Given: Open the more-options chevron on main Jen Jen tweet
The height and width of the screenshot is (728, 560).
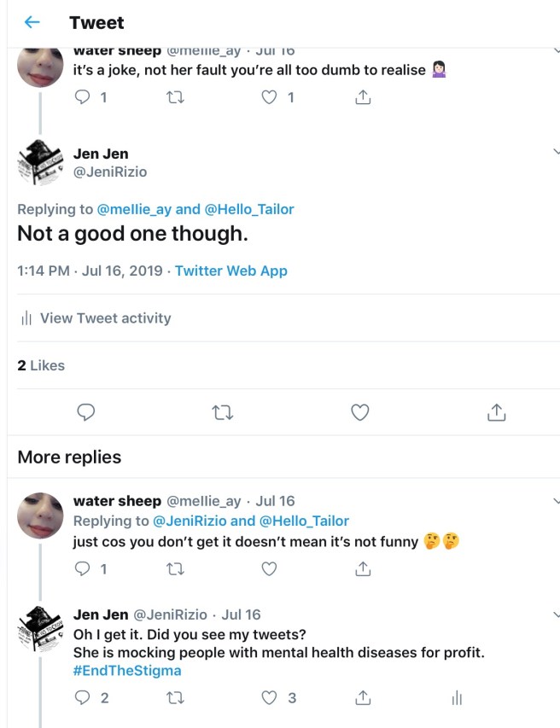Looking at the screenshot, I should pyautogui.click(x=556, y=151).
